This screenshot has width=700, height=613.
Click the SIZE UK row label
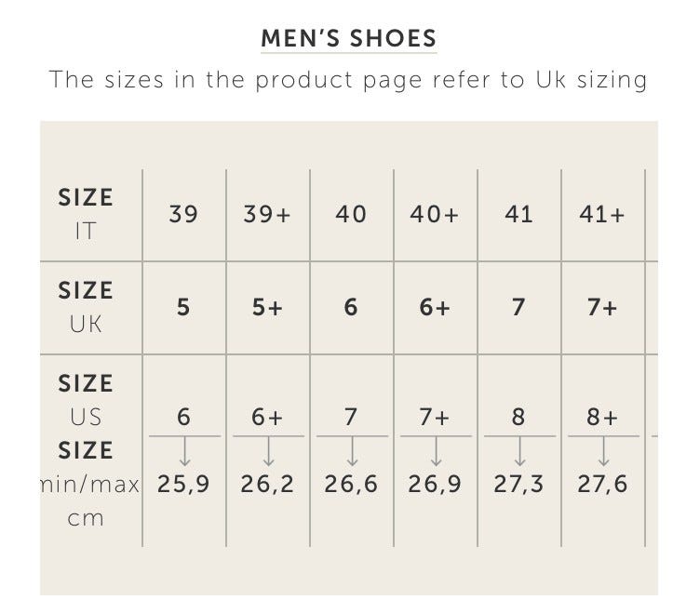[86, 307]
